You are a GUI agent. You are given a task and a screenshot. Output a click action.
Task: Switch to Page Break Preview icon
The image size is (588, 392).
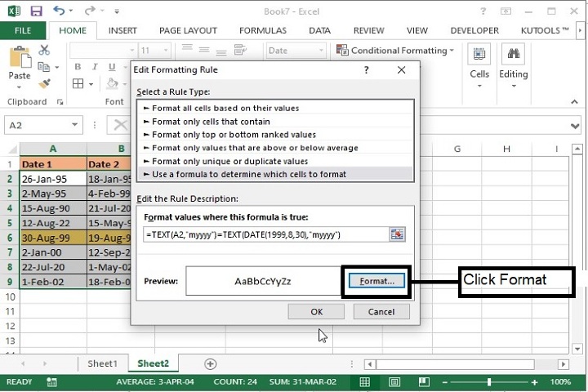pos(424,382)
